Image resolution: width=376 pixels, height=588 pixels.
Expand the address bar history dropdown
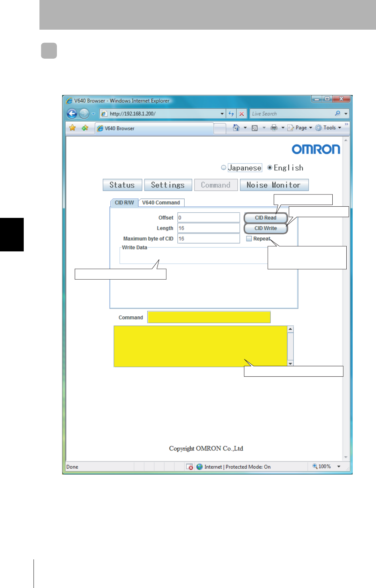click(222, 114)
